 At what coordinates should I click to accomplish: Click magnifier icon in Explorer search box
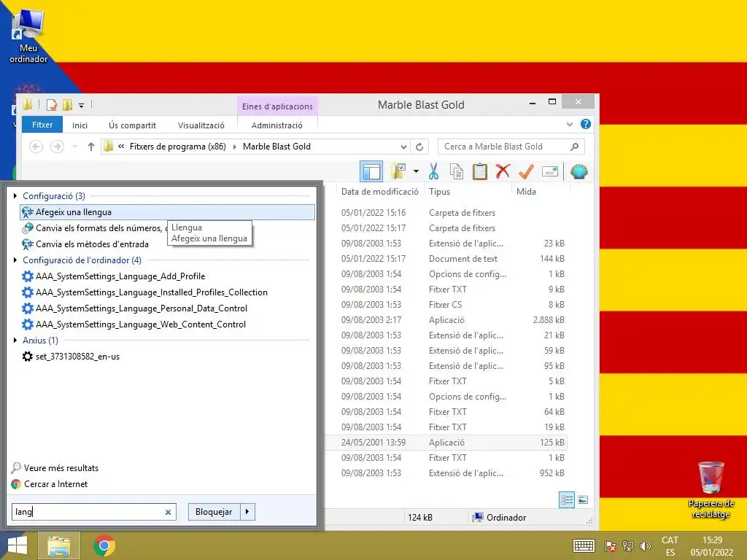[575, 147]
